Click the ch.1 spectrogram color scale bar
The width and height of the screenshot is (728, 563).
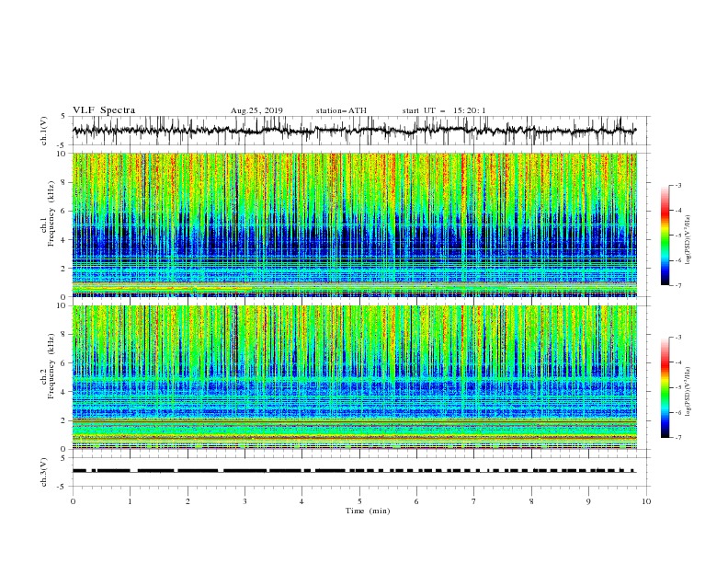point(665,236)
